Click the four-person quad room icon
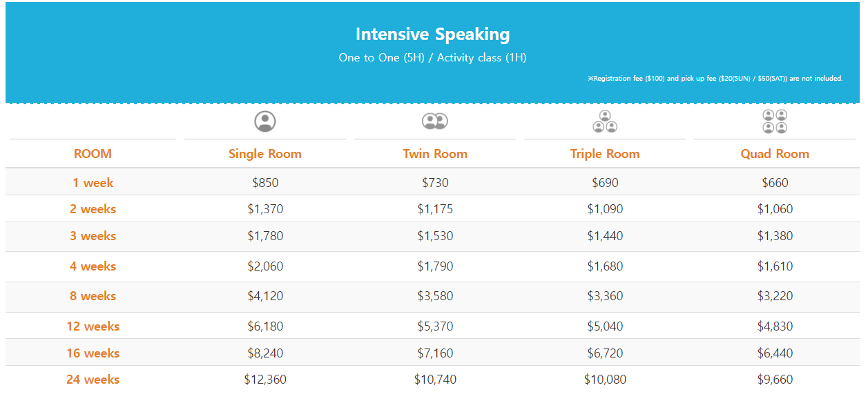This screenshot has height=412, width=868. pos(775,121)
